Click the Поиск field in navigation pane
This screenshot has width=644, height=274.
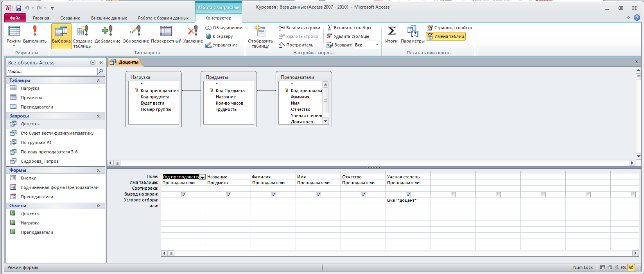52,71
